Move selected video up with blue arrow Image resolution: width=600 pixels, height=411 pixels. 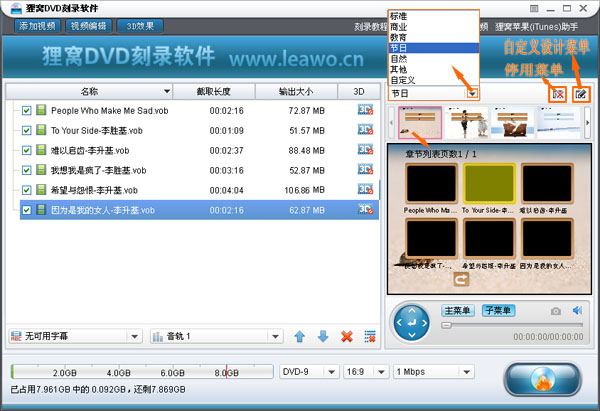300,336
